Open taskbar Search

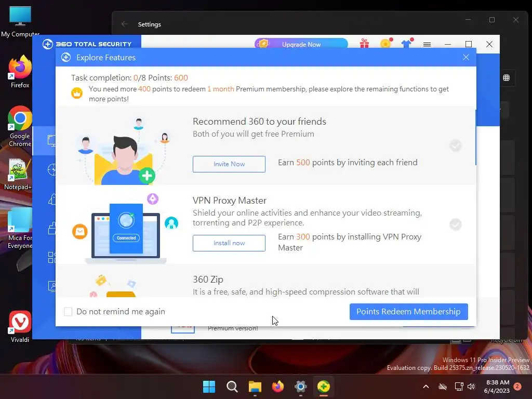pos(232,387)
